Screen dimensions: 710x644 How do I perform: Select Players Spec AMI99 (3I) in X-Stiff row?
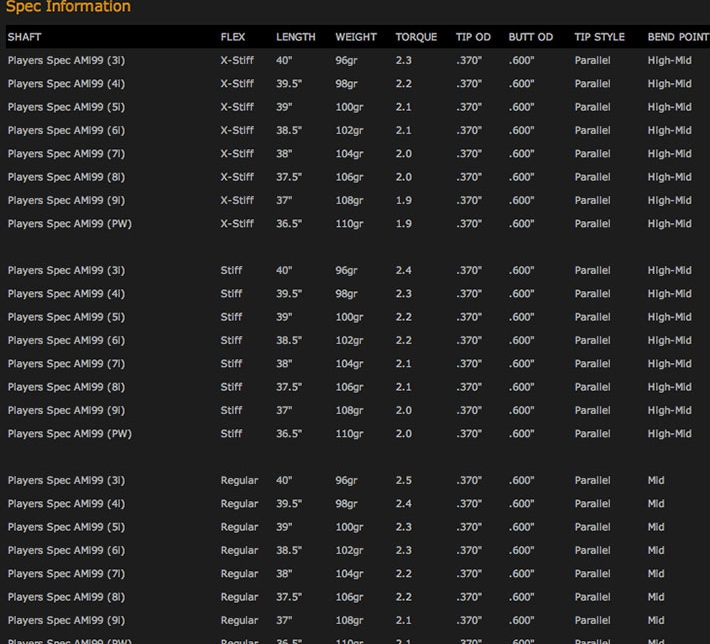(x=66, y=60)
